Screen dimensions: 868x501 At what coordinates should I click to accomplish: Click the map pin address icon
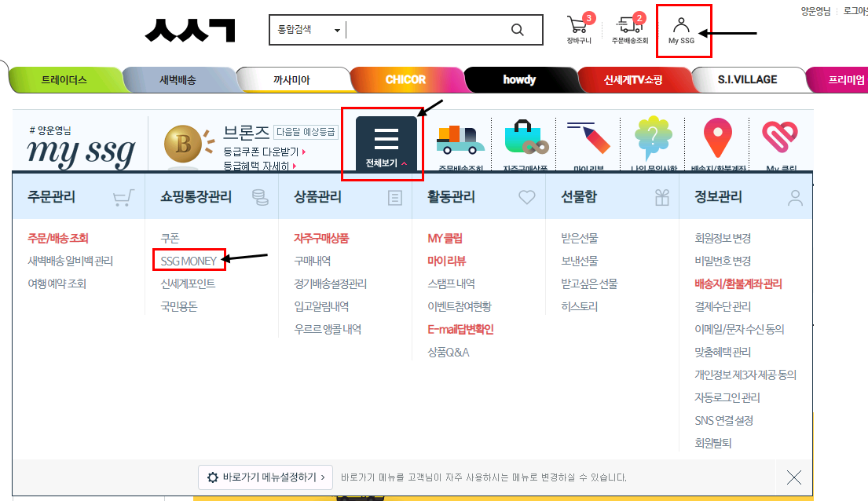717,137
